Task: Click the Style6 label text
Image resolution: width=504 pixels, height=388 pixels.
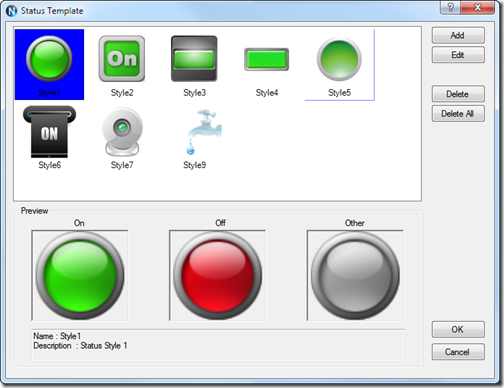Action: coord(49,165)
